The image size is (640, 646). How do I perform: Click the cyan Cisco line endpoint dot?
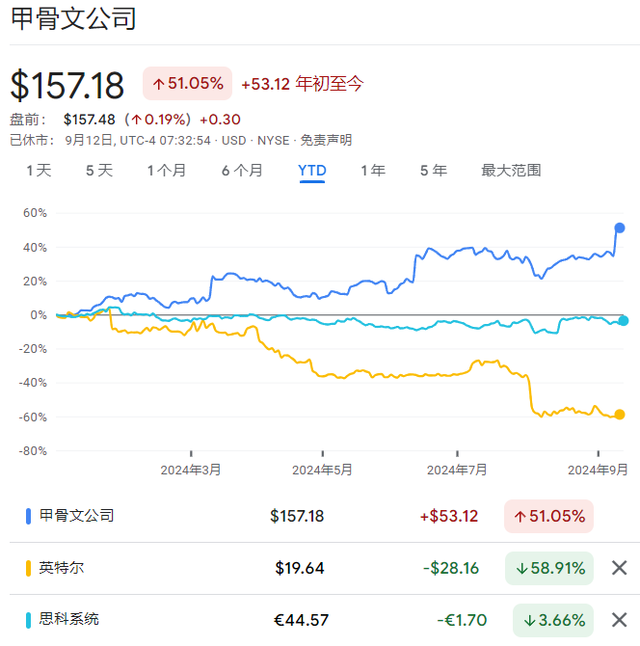point(623,321)
